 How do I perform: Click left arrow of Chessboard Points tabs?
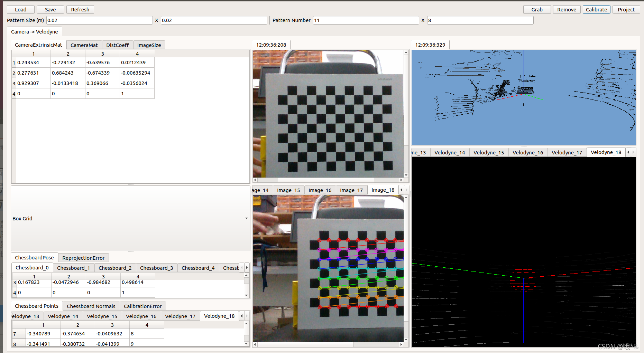coord(242,316)
